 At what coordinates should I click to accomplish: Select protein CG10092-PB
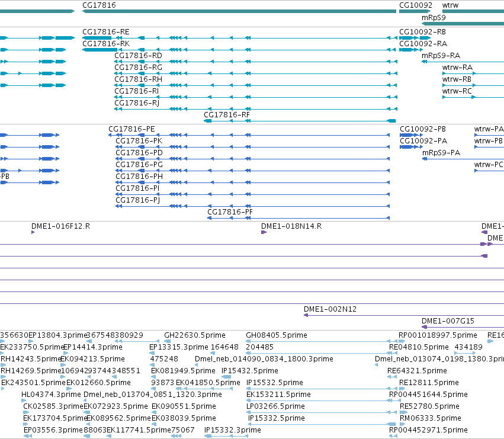tap(423, 129)
